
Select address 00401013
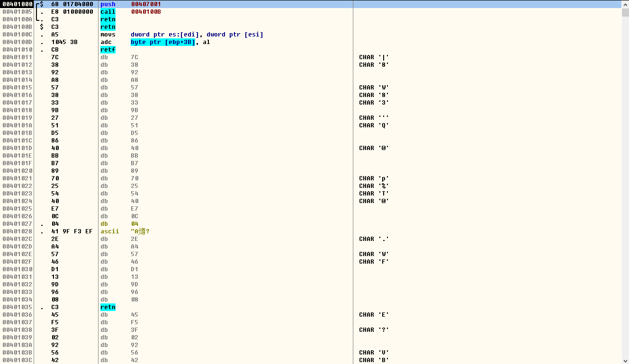click(x=17, y=72)
